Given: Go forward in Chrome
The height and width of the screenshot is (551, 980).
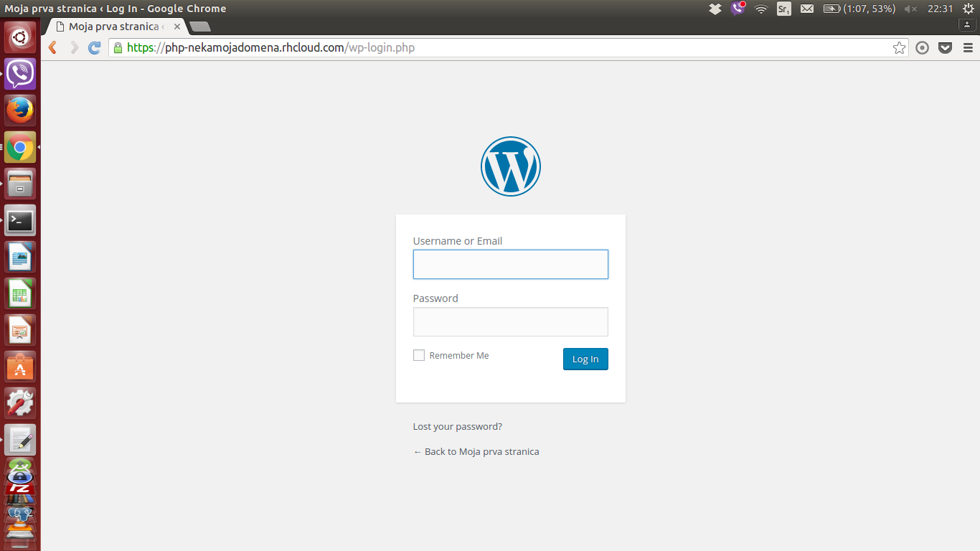Looking at the screenshot, I should pos(74,48).
